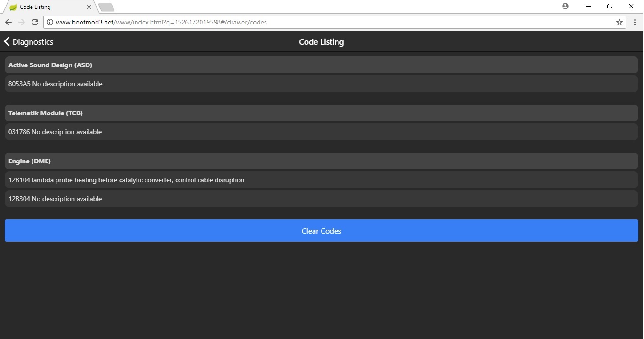Restore down the browser window
Viewport: 644px width, 339px height.
[610, 6]
